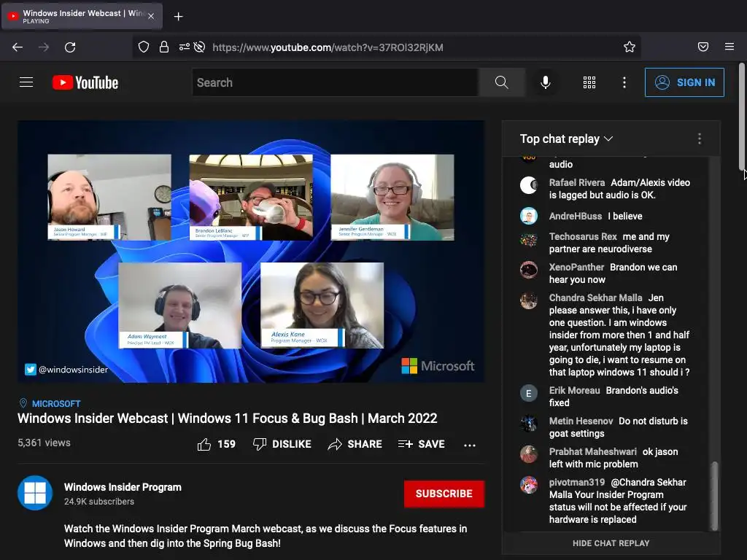747x560 pixels.
Task: Click the padlock site security icon
Action: (164, 47)
